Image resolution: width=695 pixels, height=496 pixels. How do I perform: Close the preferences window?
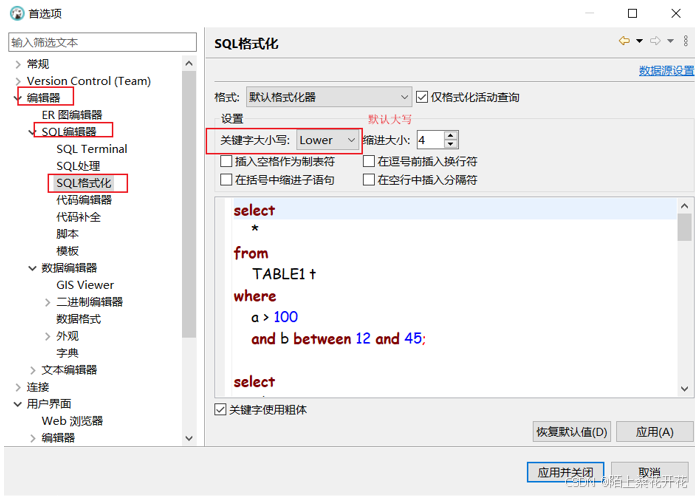675,13
